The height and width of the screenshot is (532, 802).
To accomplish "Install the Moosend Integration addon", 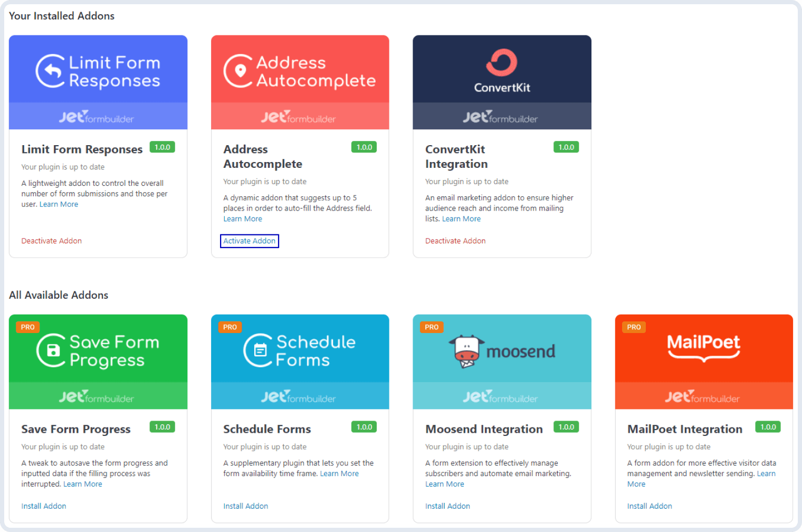I will [447, 506].
